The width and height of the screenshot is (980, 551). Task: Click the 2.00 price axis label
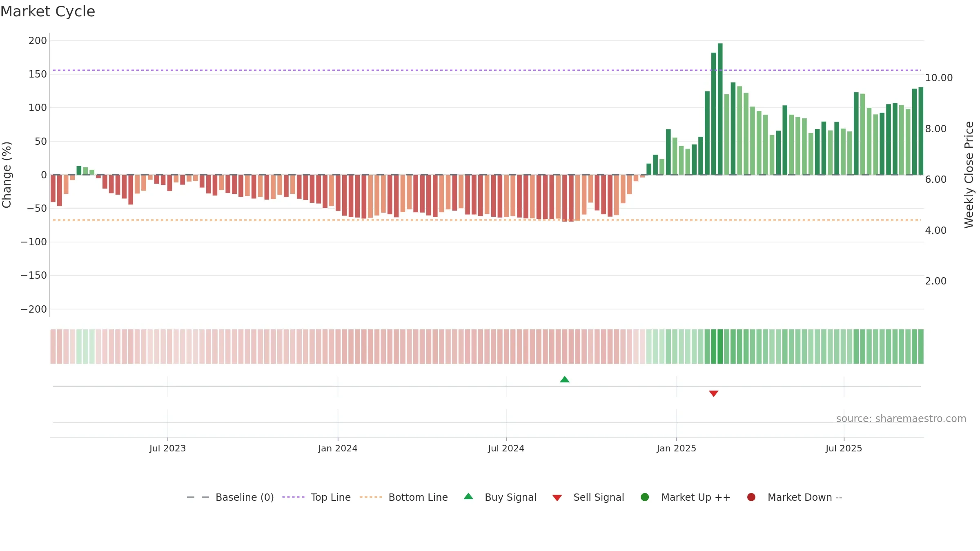(x=936, y=281)
